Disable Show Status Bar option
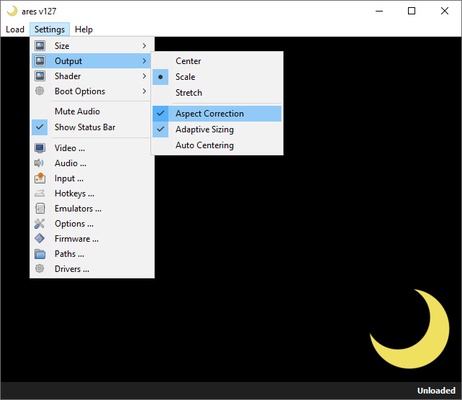The width and height of the screenshot is (462, 400). tap(91, 127)
